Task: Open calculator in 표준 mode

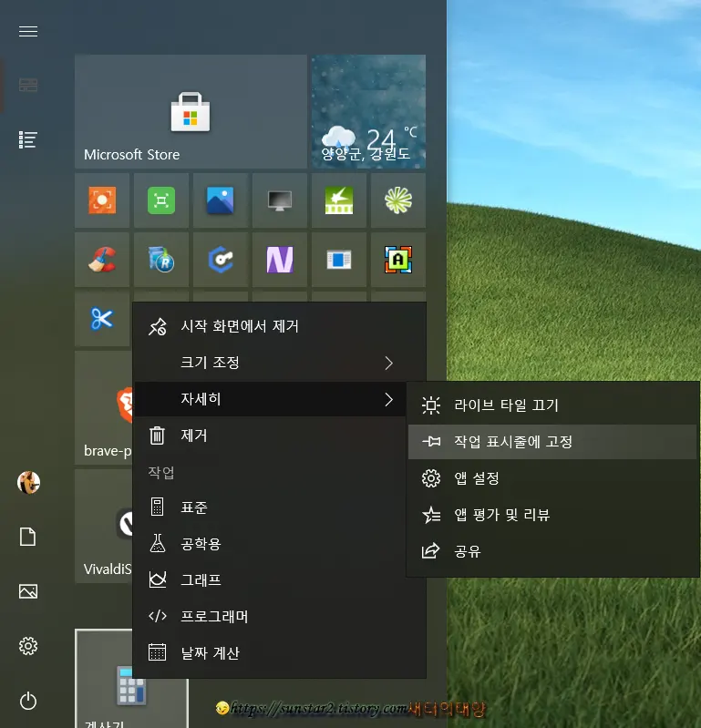Action: [x=280, y=507]
